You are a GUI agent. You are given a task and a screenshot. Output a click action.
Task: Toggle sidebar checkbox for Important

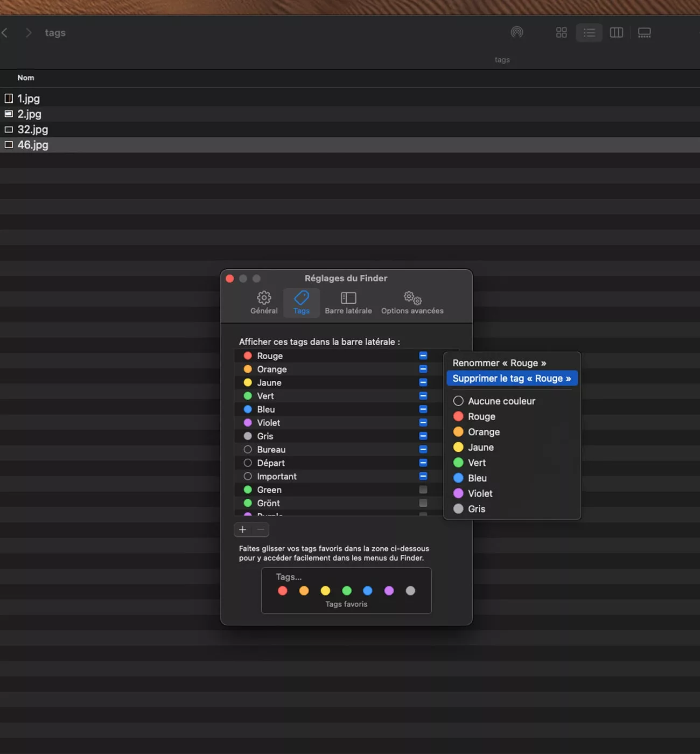[423, 476]
